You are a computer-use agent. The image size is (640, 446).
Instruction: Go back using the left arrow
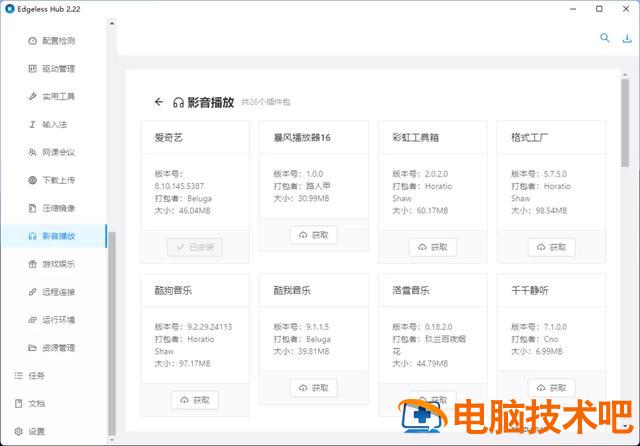pos(159,102)
